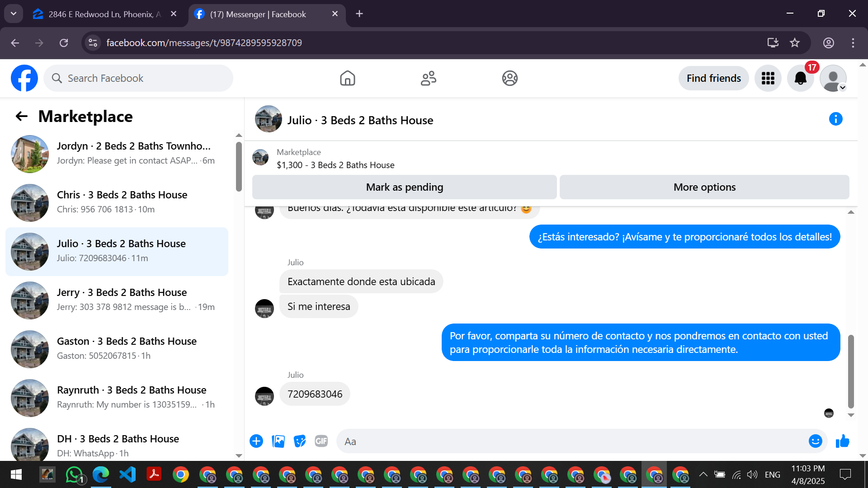Click the More options button

(704, 187)
